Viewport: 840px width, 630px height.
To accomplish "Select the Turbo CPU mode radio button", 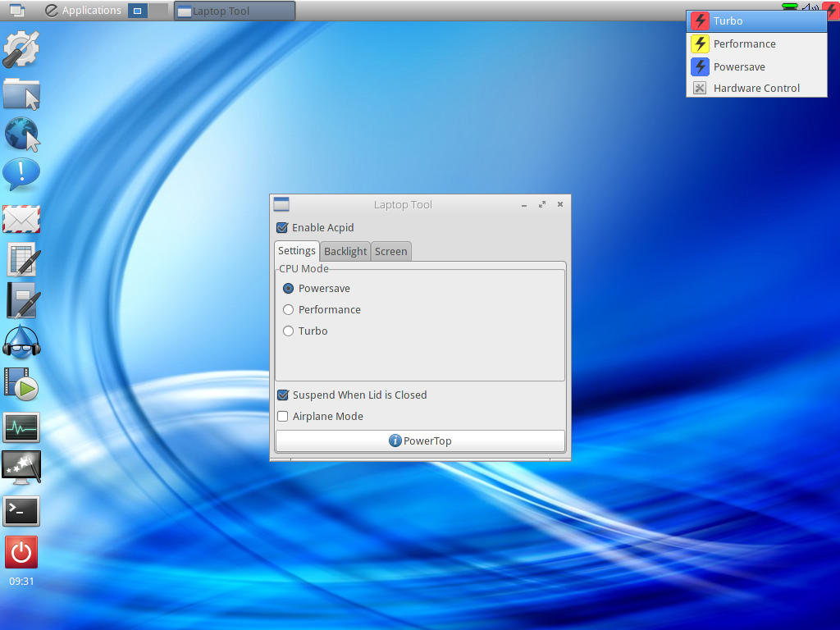I will 288,331.
